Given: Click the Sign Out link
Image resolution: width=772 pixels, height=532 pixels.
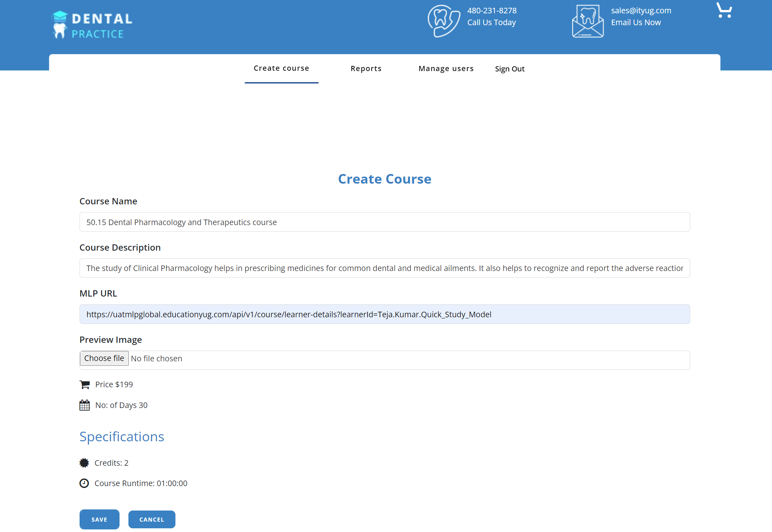Looking at the screenshot, I should click(510, 69).
